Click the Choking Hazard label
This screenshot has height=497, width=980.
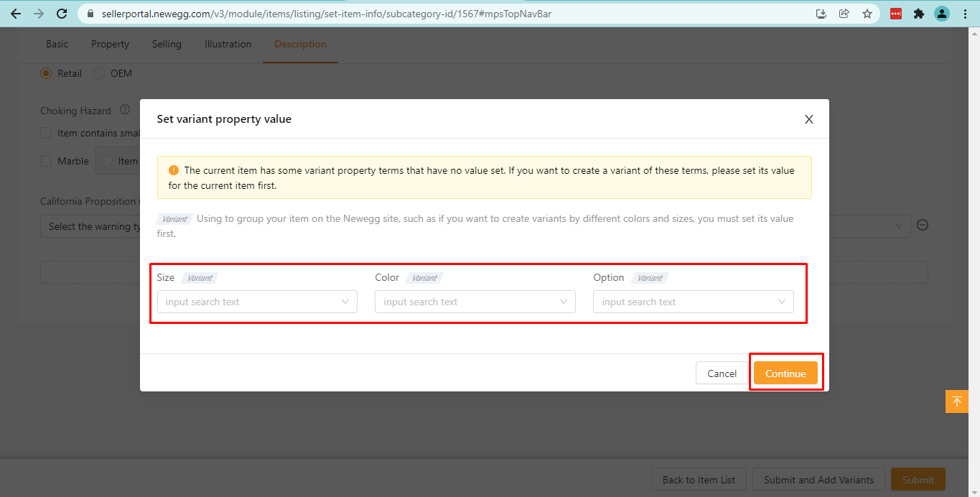(x=75, y=111)
